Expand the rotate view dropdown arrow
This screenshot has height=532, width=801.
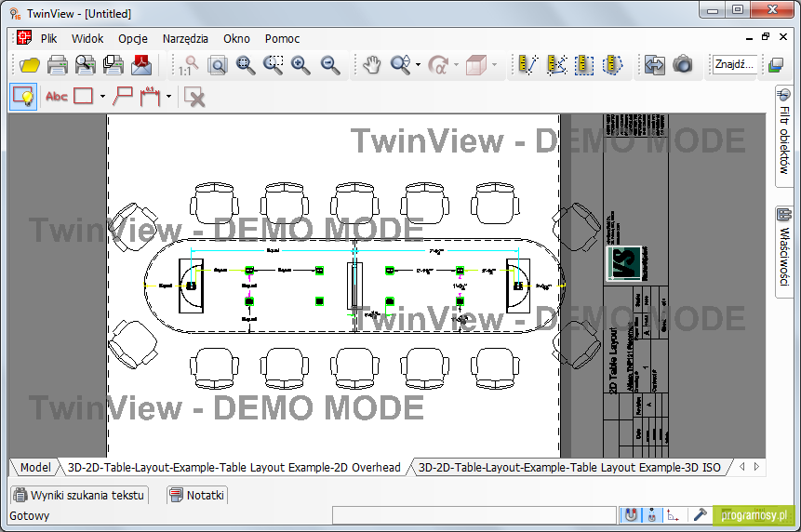click(456, 65)
